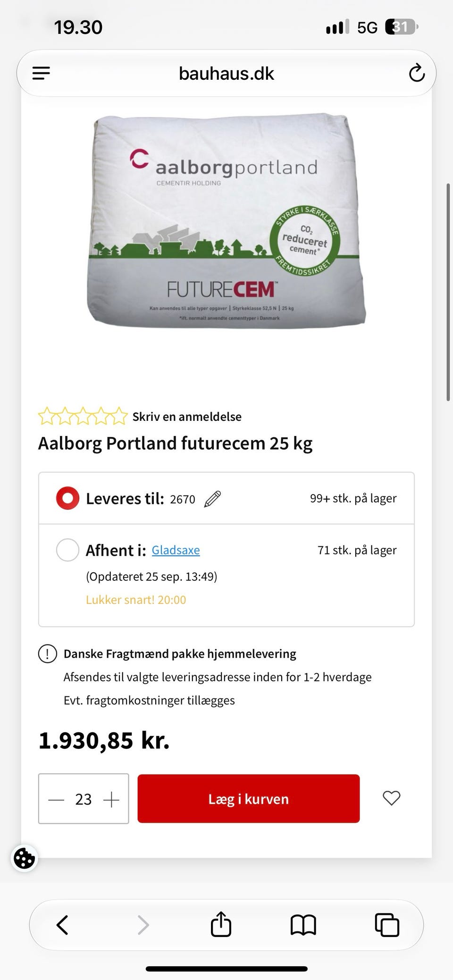The height and width of the screenshot is (980, 453).
Task: Rate product with the fifth star
Action: pos(119,416)
